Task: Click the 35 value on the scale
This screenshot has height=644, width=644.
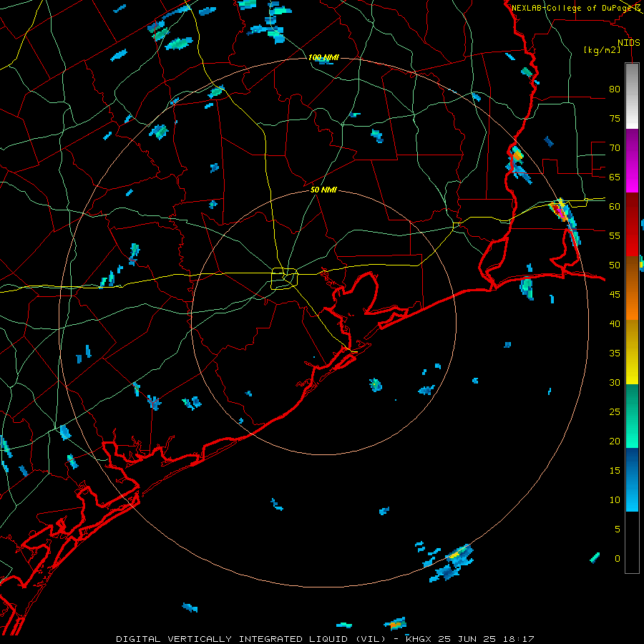Action: [x=615, y=353]
